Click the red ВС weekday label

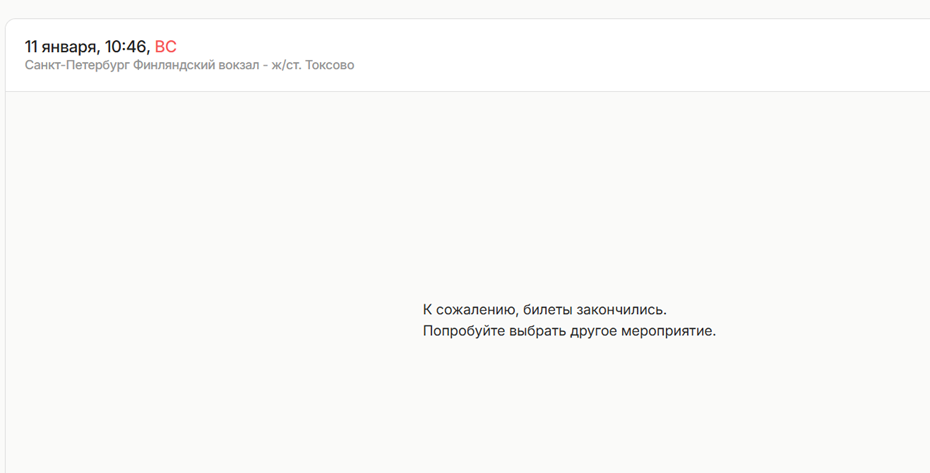tap(165, 47)
